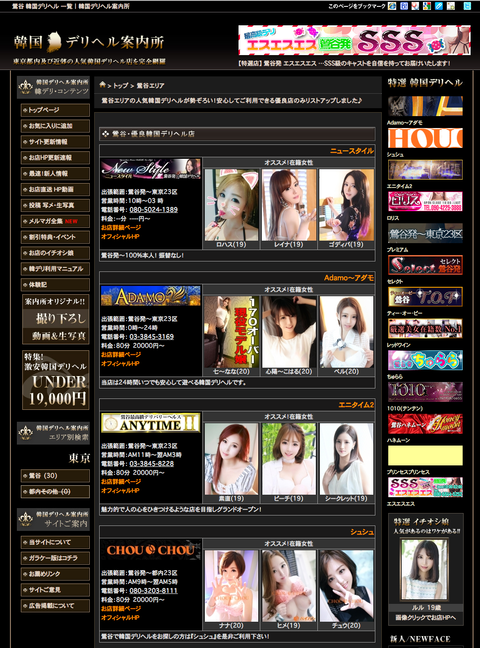Click phone number 080-5024-1389
Image resolution: width=480 pixels, height=648 pixels.
click(153, 210)
